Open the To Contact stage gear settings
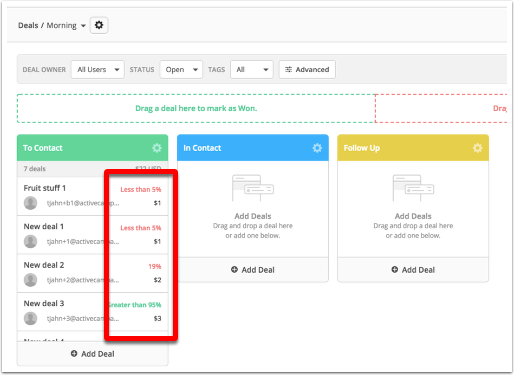This screenshot has width=514, height=375. pyautogui.click(x=157, y=148)
